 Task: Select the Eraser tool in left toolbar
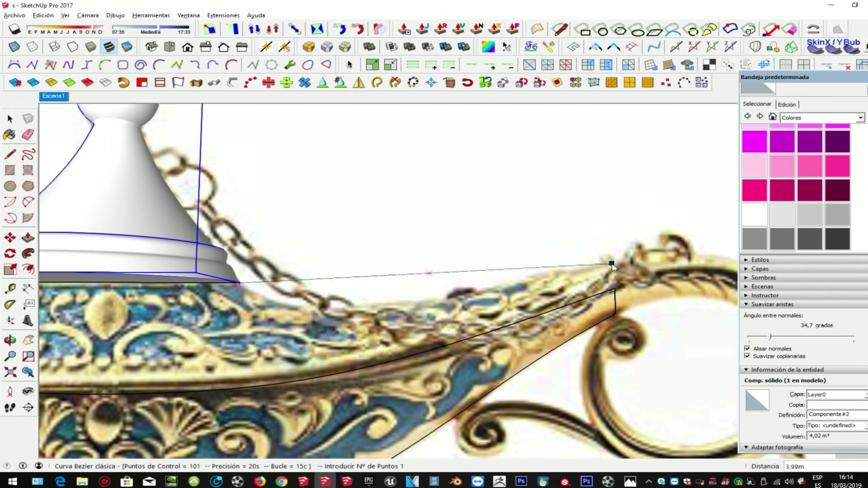coord(28,134)
